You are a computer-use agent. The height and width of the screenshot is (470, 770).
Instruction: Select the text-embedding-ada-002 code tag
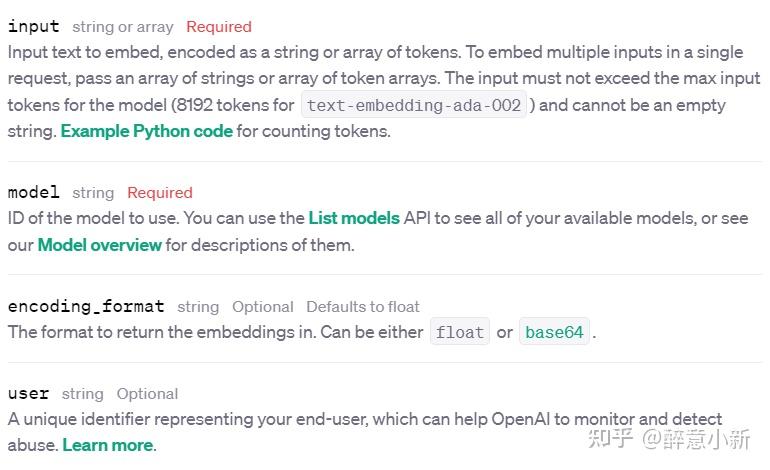413,105
